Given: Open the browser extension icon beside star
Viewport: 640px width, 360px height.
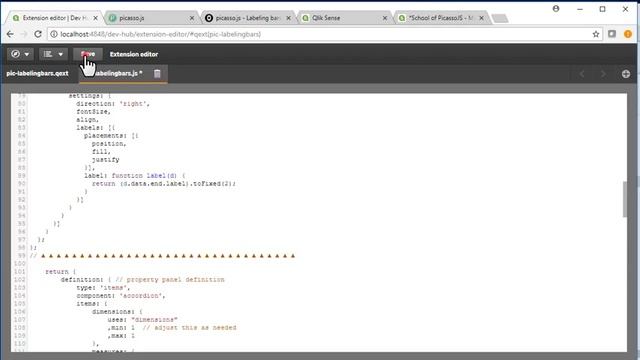Looking at the screenshot, I should point(612,34).
